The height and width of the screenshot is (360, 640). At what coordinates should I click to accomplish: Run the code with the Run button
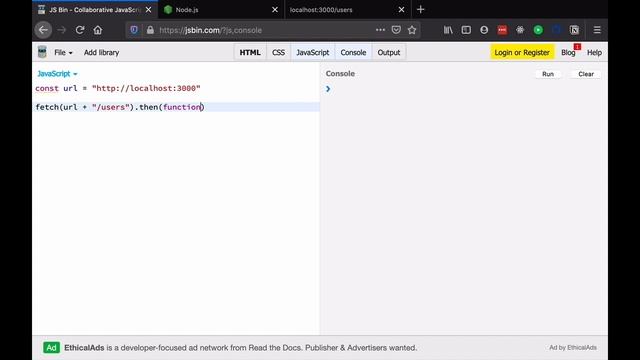click(x=548, y=74)
